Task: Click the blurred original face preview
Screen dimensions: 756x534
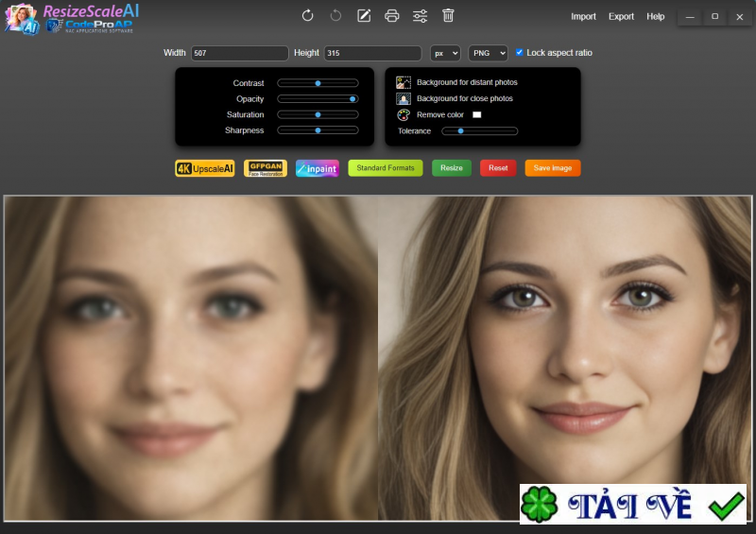Action: point(192,358)
